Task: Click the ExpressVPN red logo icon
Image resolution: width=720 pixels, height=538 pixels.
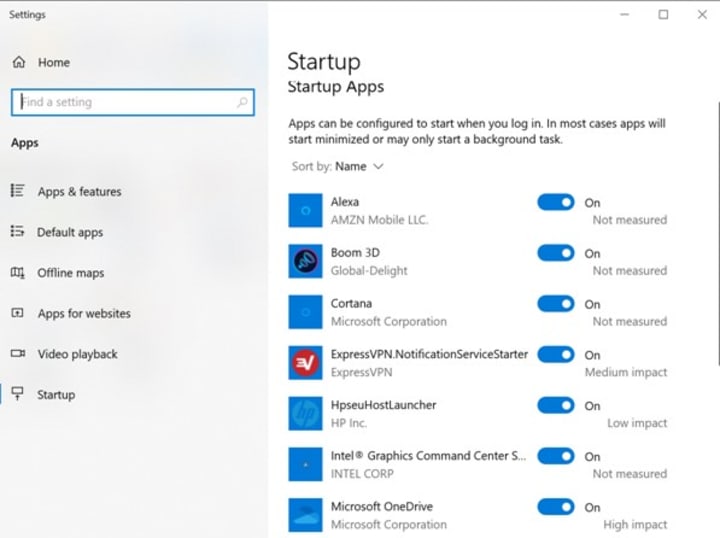Action: click(x=305, y=363)
